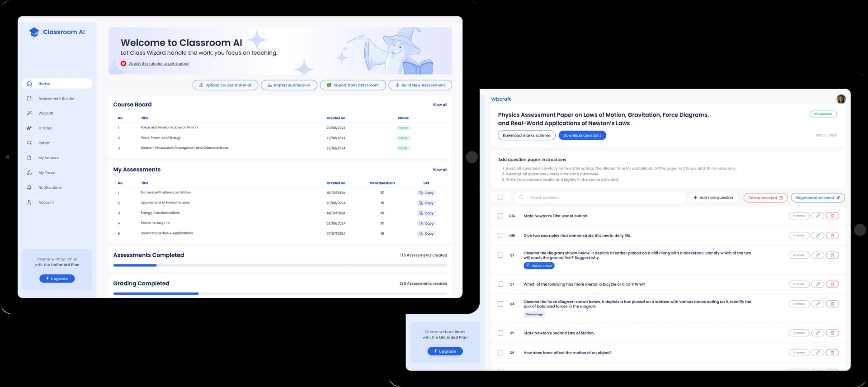Check the Q6 question checkbox

point(500,353)
